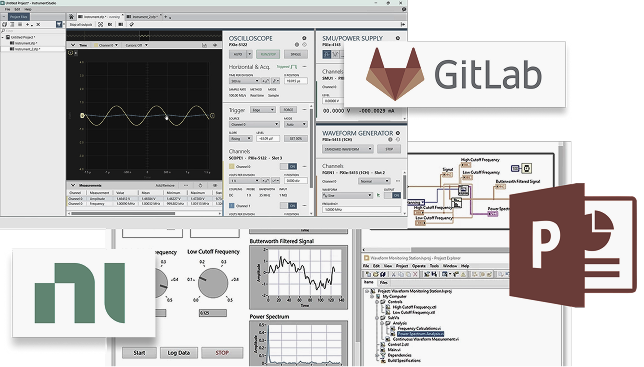Click the SET 50% trigger button
The image size is (644, 367).
coord(296,139)
